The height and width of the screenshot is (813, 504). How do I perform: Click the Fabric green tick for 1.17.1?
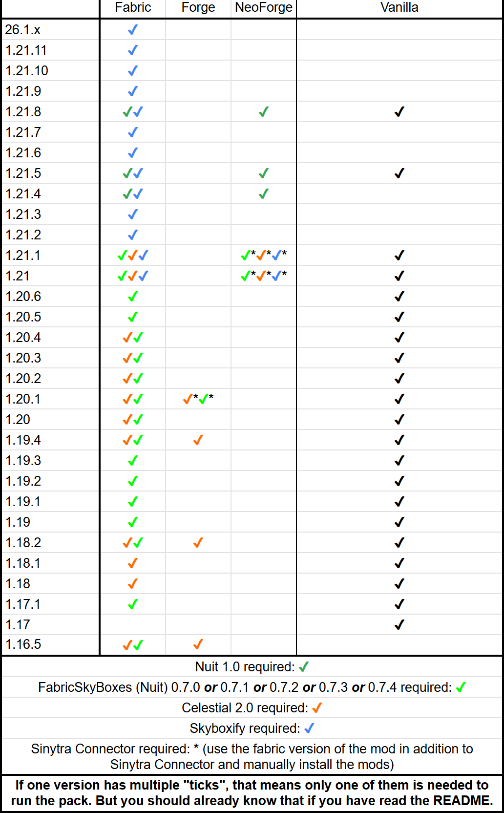pyautogui.click(x=133, y=604)
